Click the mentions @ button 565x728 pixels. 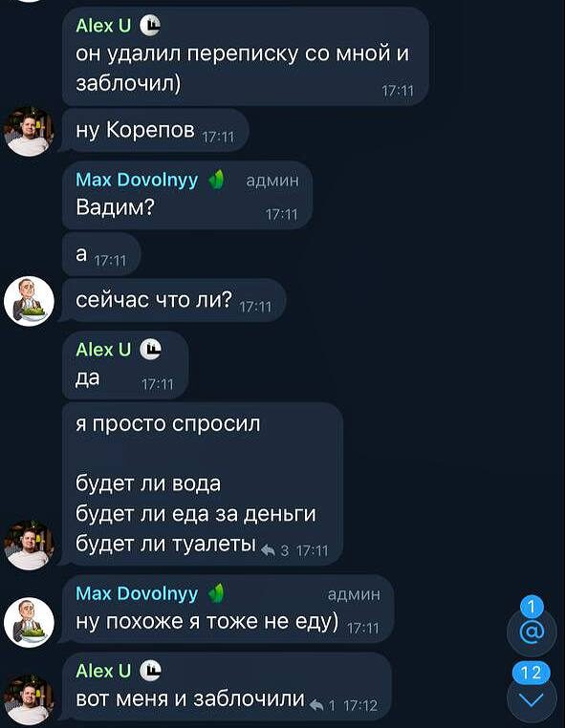coord(532,632)
